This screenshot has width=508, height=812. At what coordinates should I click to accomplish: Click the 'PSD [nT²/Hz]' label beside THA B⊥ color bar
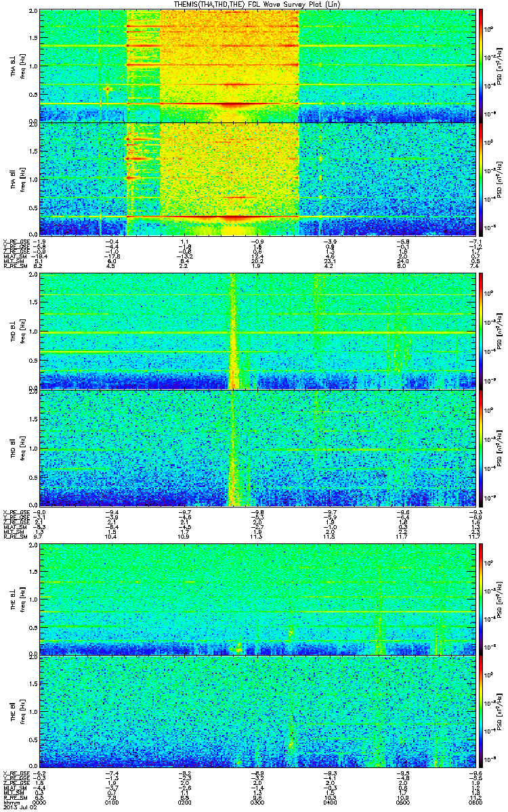pyautogui.click(x=501, y=66)
